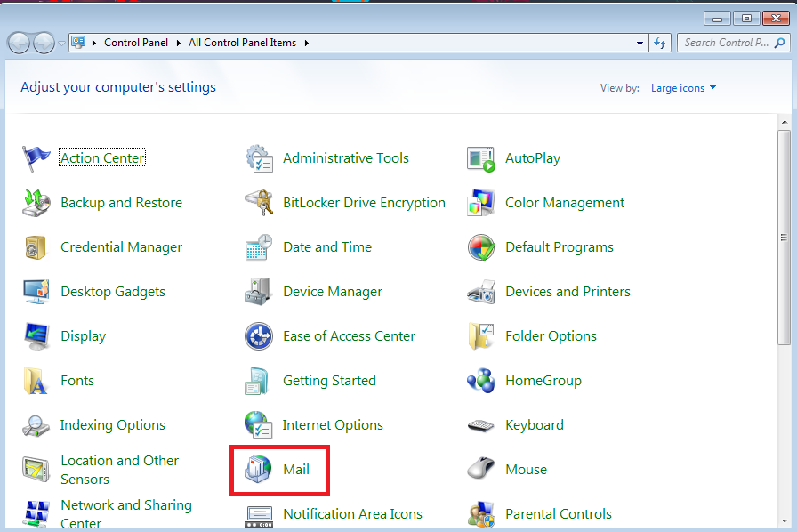
Task: Click the scrollbar up arrow
Action: coord(785,122)
